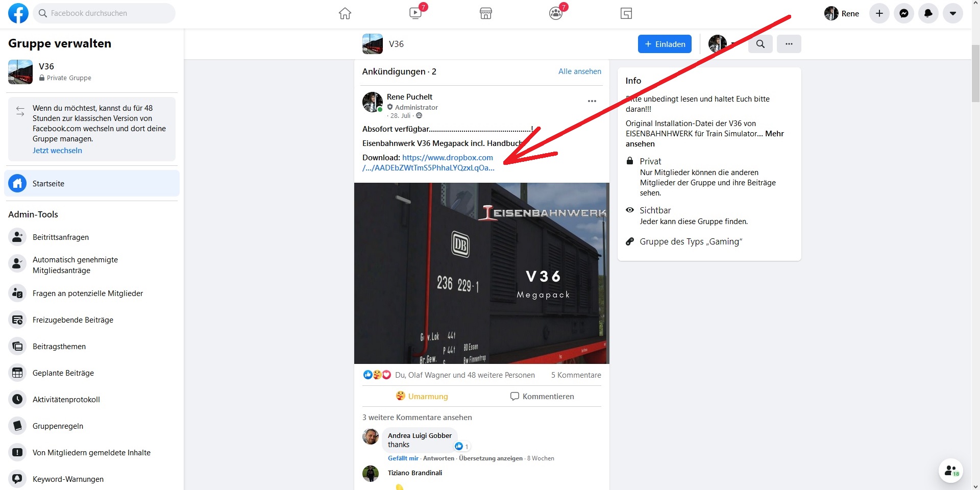Select Startseite in sidebar

[x=92, y=183]
